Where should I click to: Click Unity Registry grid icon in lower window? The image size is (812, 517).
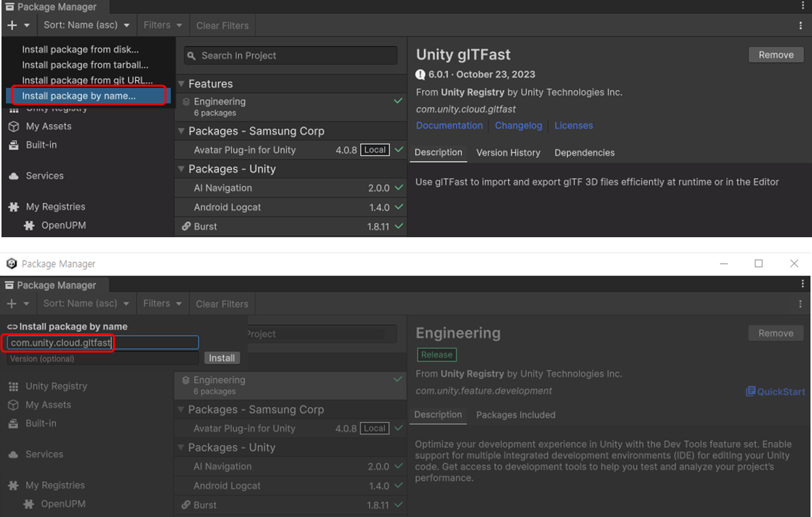[13, 386]
